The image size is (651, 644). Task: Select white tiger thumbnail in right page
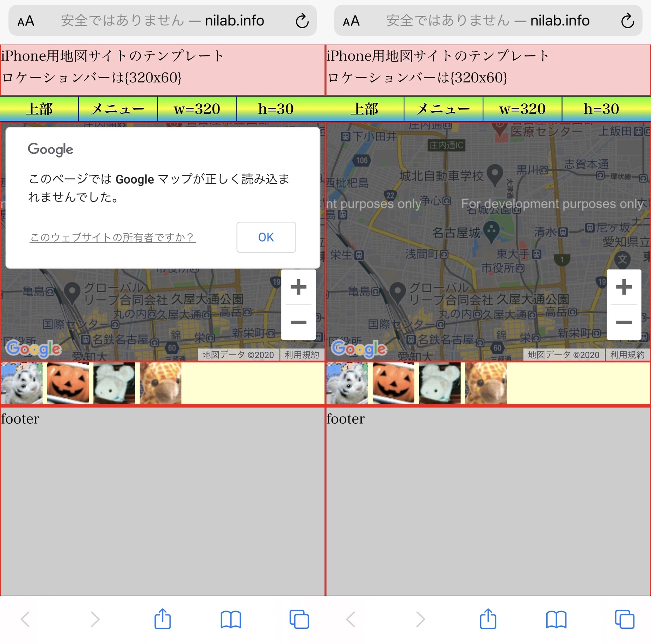(x=347, y=384)
